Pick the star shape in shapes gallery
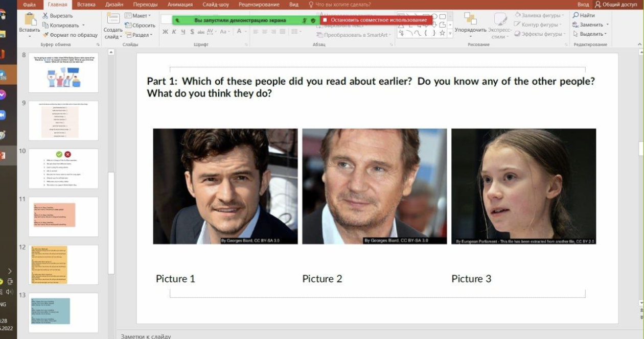 click(442, 32)
